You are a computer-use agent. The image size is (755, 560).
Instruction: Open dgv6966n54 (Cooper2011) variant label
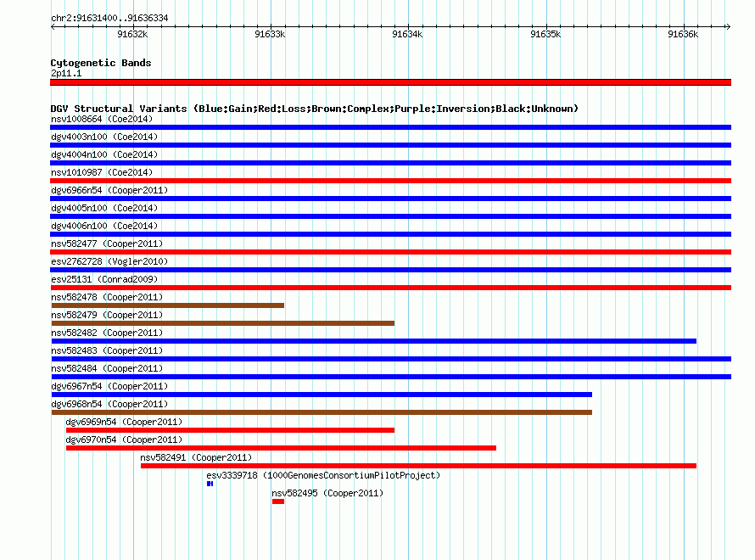click(109, 190)
